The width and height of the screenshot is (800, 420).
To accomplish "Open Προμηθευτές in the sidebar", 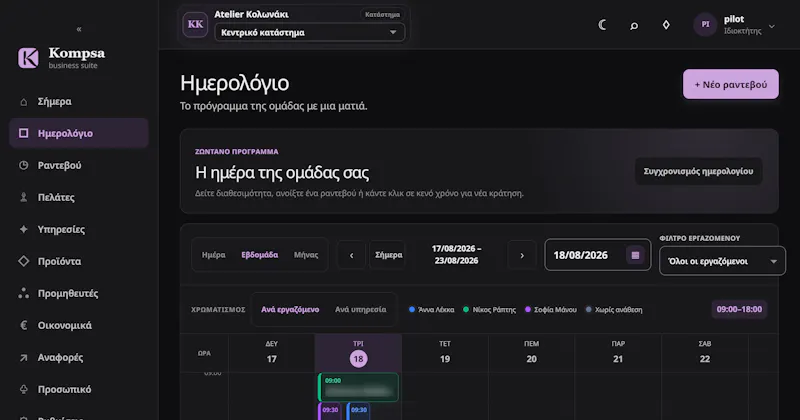I will pyautogui.click(x=79, y=293).
